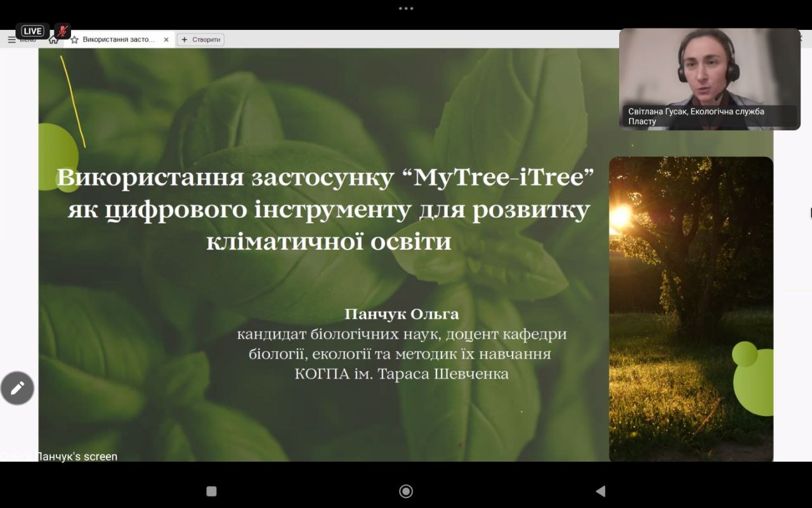Click the star bookmark icon on tab
Image resolution: width=812 pixels, height=508 pixels.
tap(75, 39)
